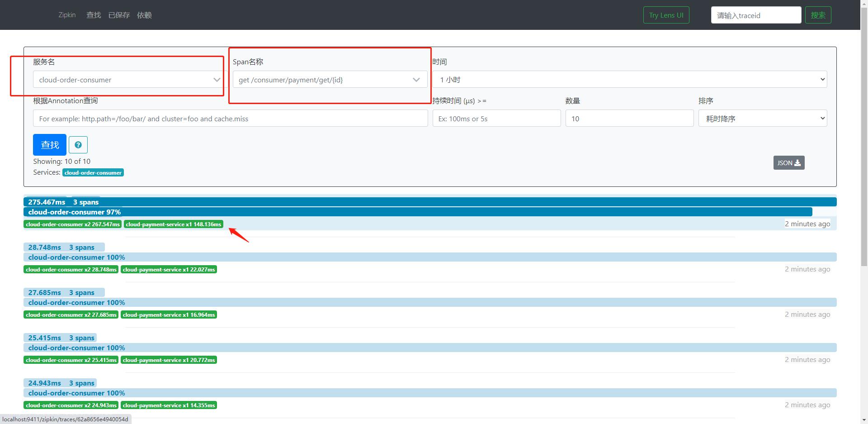Open the 排序 耗时降序 dropdown
The width and height of the screenshot is (868, 424).
pos(763,119)
